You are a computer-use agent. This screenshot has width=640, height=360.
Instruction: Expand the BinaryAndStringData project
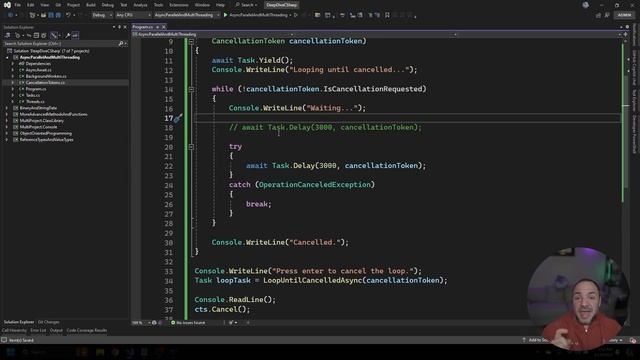(x=7, y=108)
